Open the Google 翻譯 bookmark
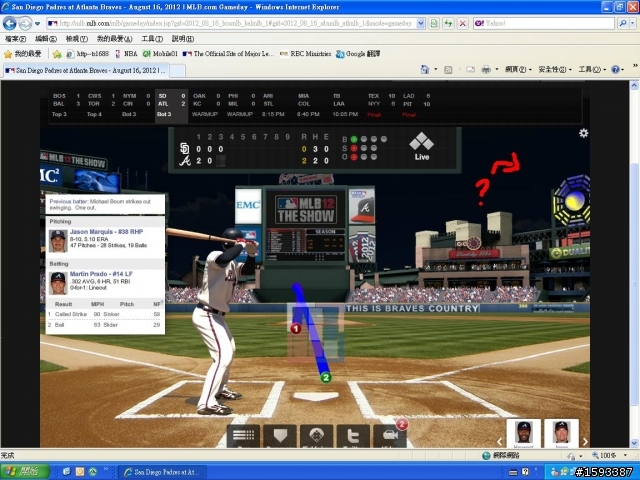This screenshot has height=480, width=640. click(358, 54)
